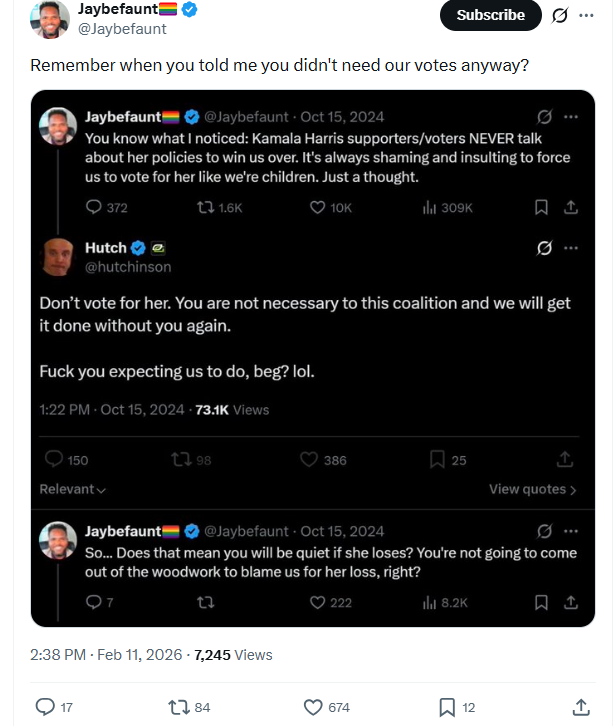Share the main post via bottom share icon
The width and height of the screenshot is (613, 726).
pos(581,706)
